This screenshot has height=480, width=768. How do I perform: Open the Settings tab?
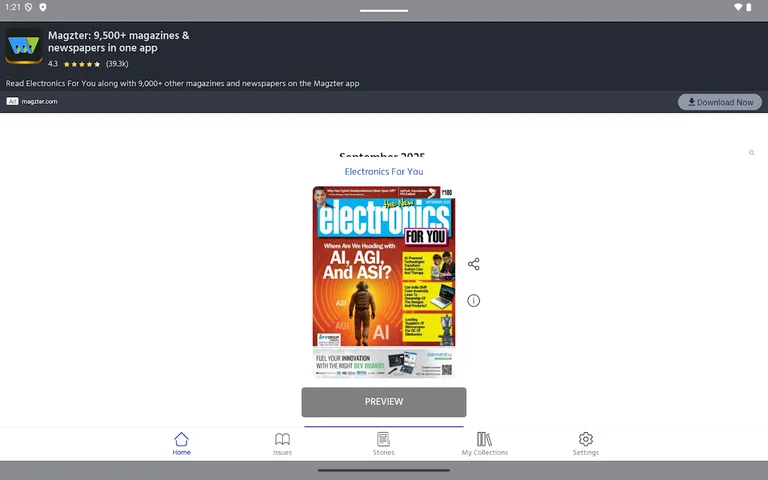[x=586, y=444]
